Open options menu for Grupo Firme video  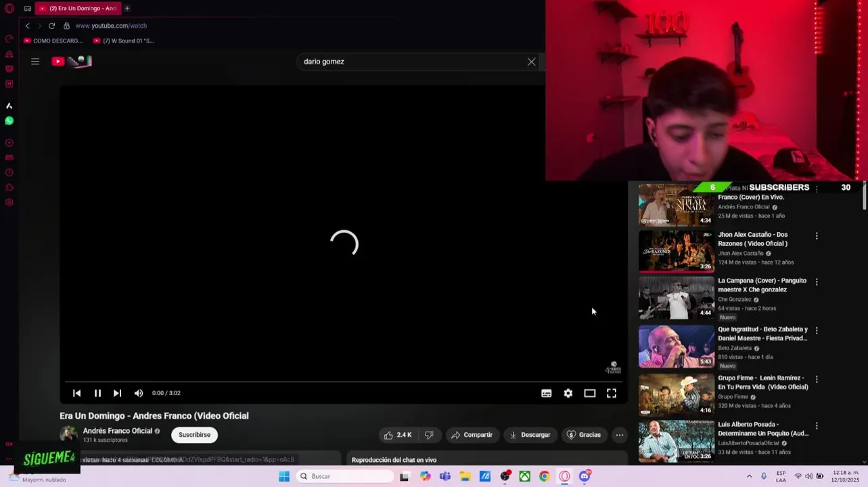(817, 379)
